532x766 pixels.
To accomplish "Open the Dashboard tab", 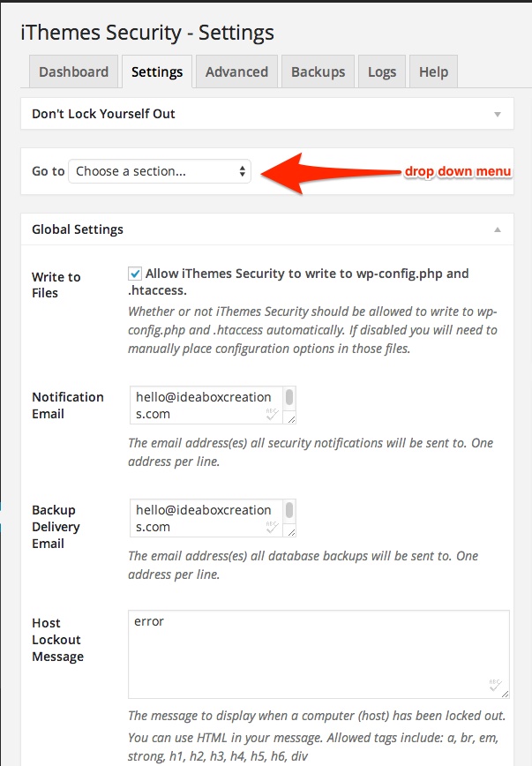I will [x=74, y=71].
